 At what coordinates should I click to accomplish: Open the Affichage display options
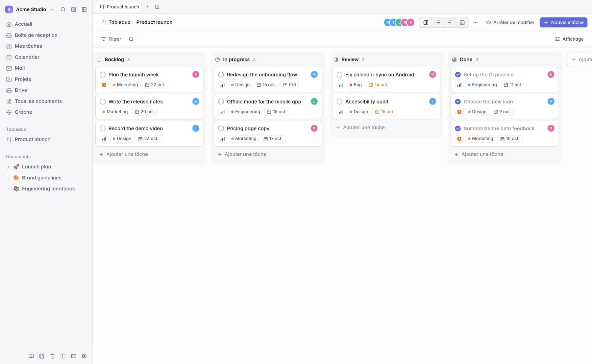tap(569, 39)
